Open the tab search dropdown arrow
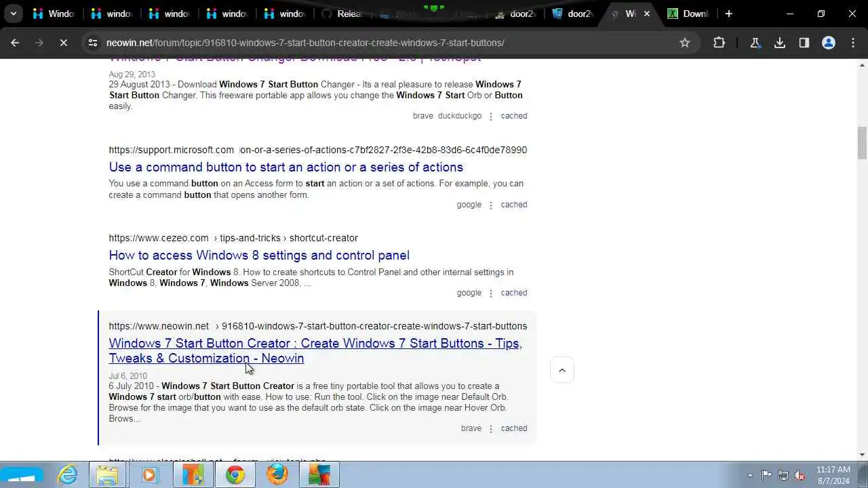 click(14, 14)
